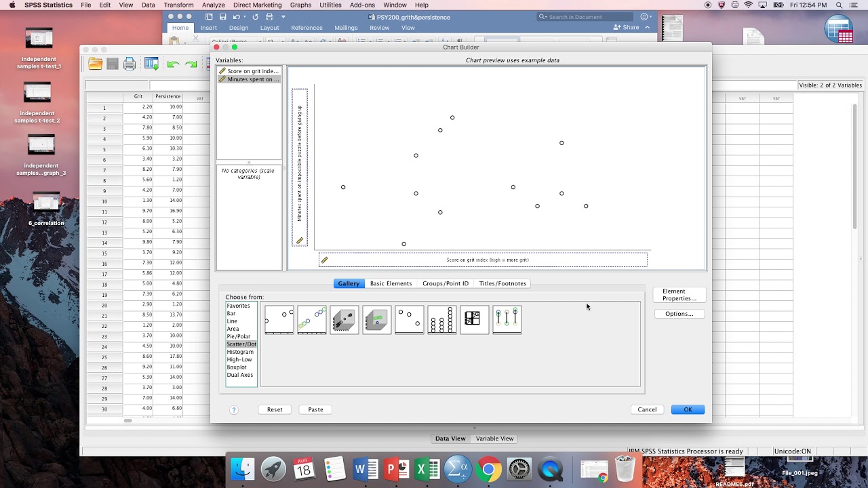Viewport: 868px width, 488px height.
Task: Click the Persistence column header
Action: tap(168, 97)
